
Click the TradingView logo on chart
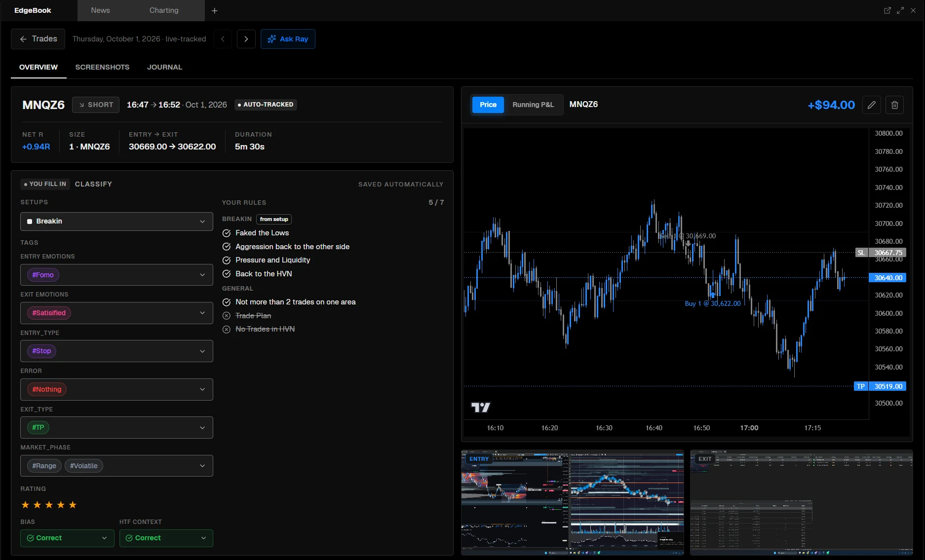pos(481,407)
